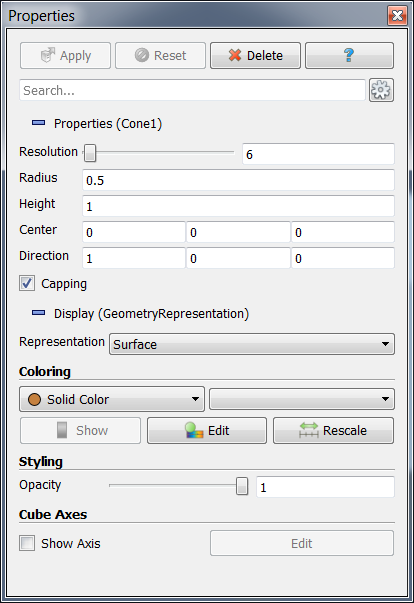
Task: Enable the Show Axis checkbox
Action: pyautogui.click(x=27, y=543)
